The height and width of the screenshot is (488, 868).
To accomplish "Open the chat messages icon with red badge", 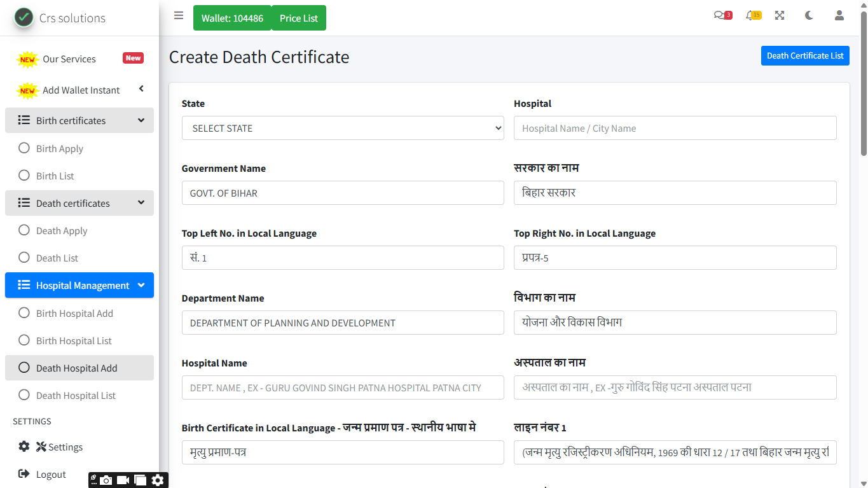I will coord(720,16).
